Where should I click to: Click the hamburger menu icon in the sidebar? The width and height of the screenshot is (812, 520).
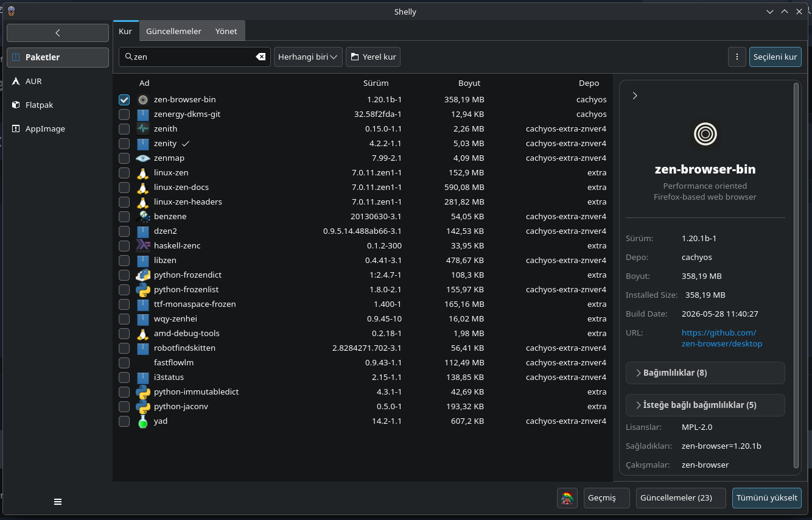[x=58, y=502]
